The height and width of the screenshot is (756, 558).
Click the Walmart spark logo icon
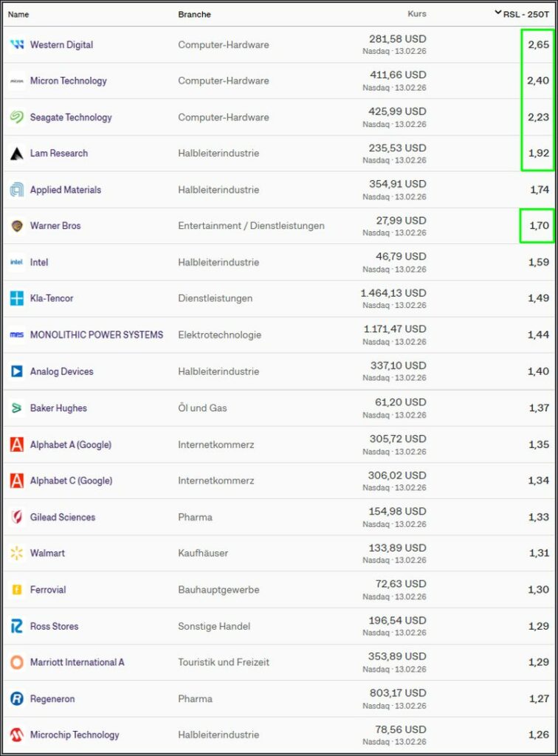17,553
